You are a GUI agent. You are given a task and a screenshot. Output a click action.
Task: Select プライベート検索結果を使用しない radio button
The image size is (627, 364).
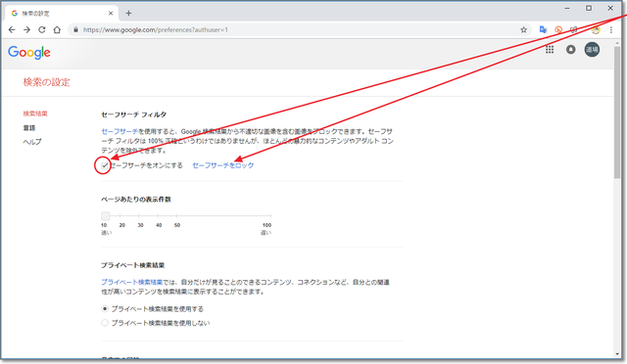click(x=105, y=323)
